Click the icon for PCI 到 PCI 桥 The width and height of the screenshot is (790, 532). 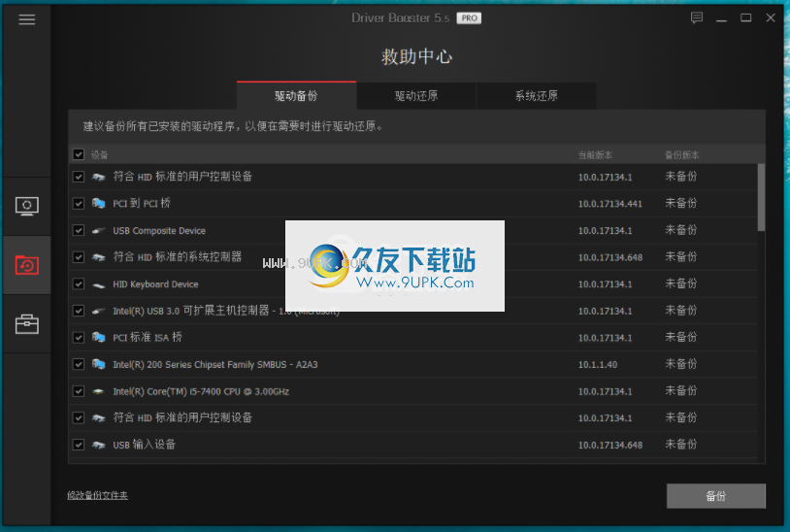point(99,204)
